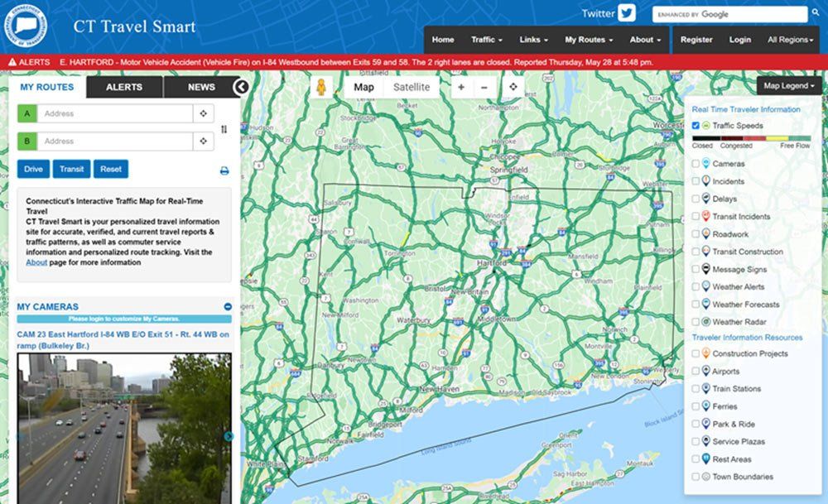Viewport: 828px width, 504px height.
Task: Collapse the My Cameras section
Action: pos(228,307)
